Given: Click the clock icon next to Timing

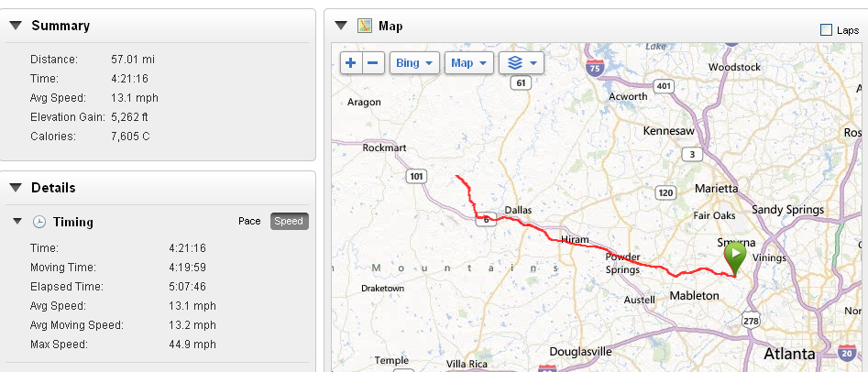Looking at the screenshot, I should tap(38, 222).
